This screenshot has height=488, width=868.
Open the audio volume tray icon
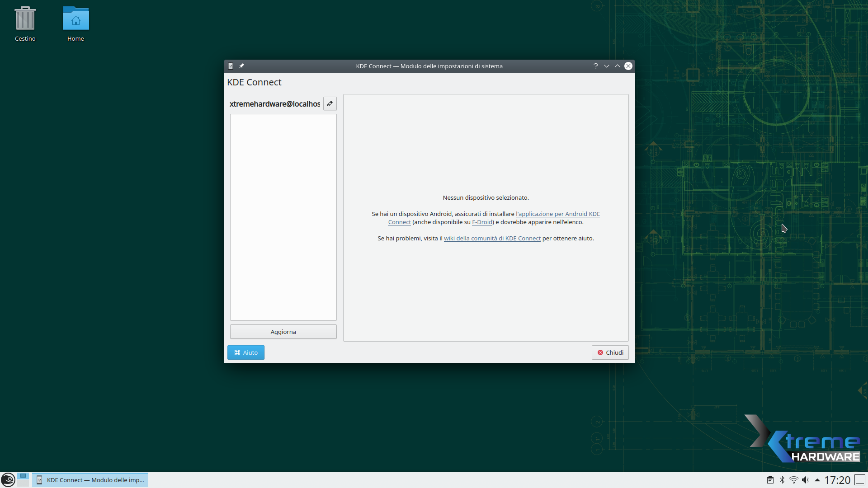[805, 480]
